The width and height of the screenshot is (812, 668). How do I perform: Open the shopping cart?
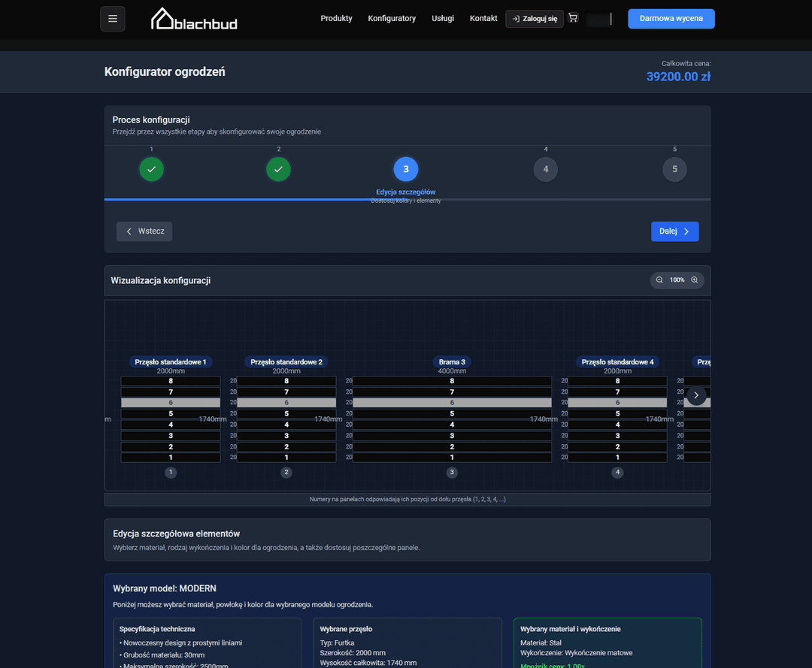tap(573, 18)
